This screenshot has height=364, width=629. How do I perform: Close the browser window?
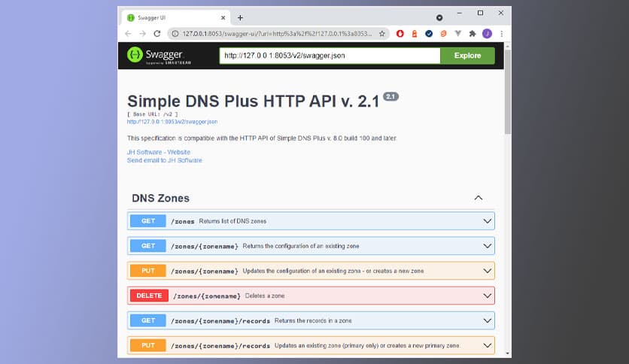click(501, 13)
